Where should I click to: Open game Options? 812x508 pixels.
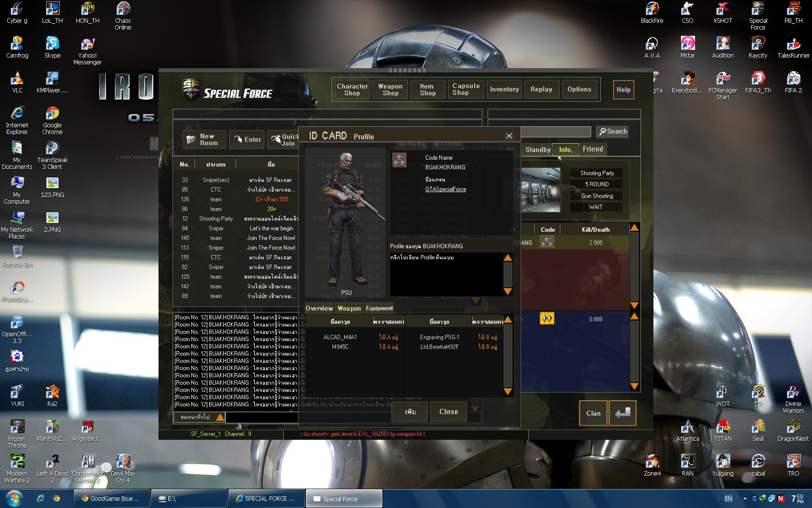pyautogui.click(x=580, y=90)
